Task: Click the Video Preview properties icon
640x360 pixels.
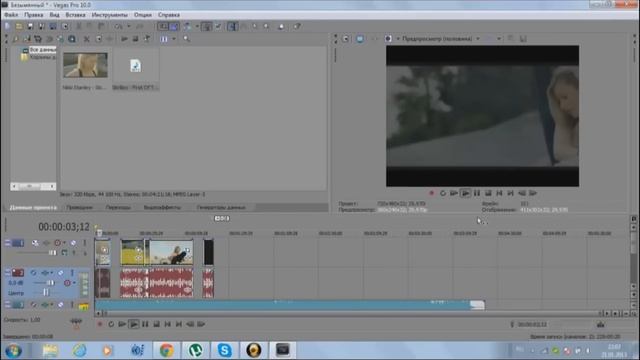Action: (346, 39)
